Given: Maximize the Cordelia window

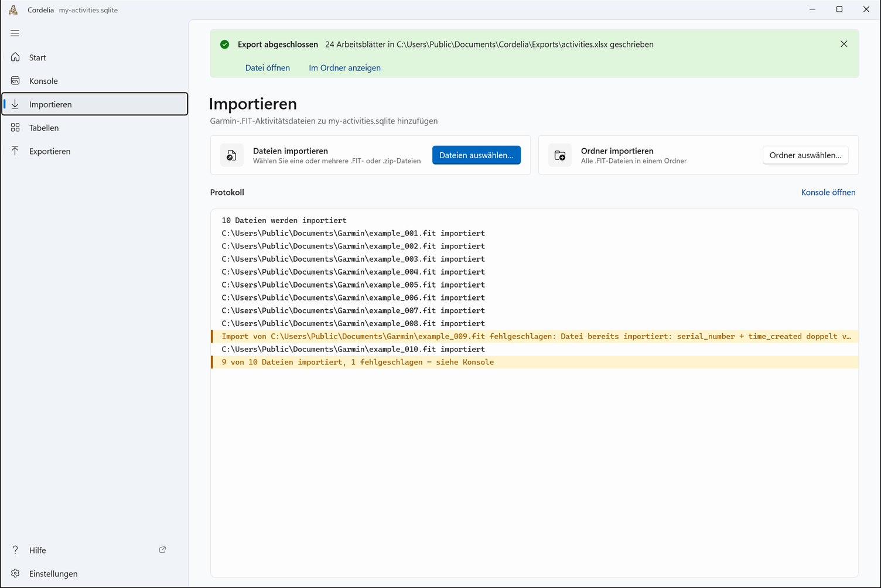Looking at the screenshot, I should point(839,9).
